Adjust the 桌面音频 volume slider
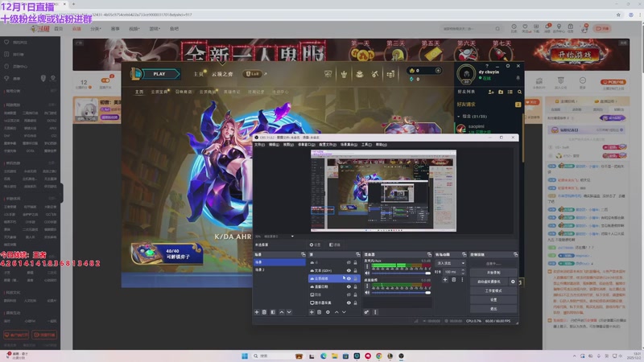The image size is (644, 362). [401, 293]
